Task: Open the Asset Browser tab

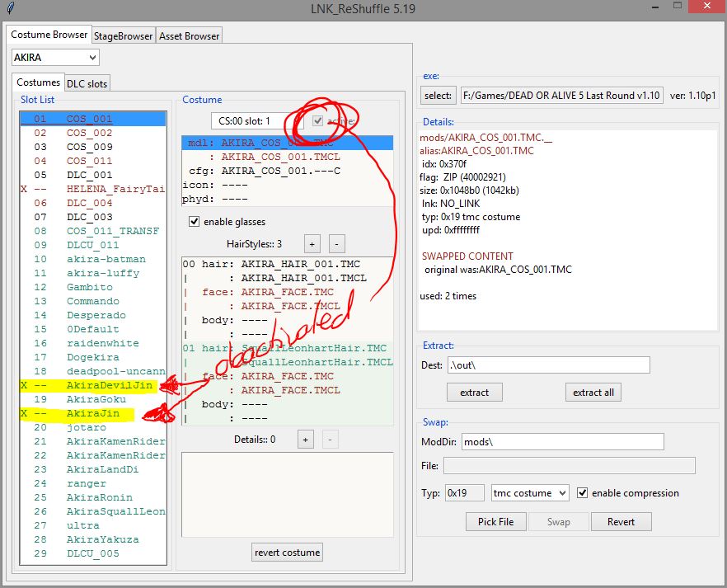Action: (189, 35)
